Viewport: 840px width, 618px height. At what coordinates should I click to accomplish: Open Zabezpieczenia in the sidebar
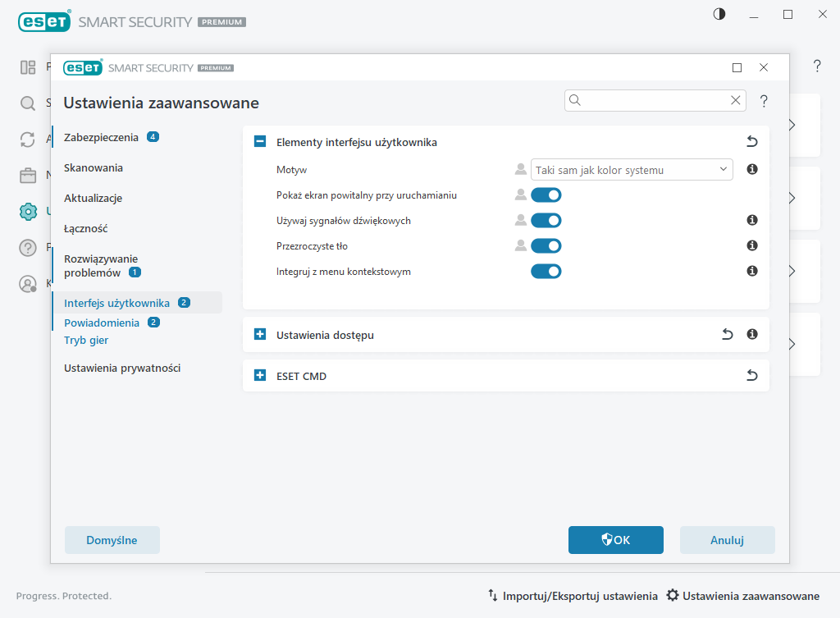pos(101,137)
